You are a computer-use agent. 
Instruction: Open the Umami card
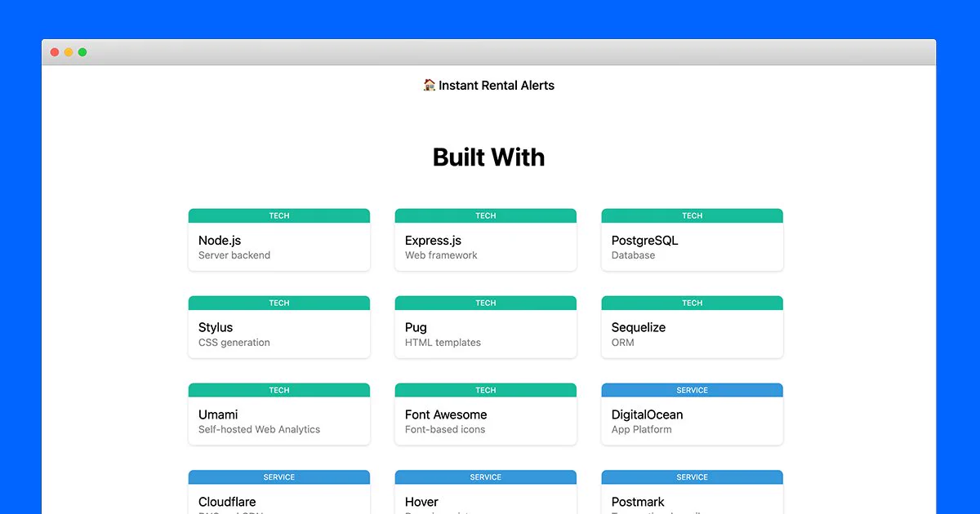tap(279, 414)
